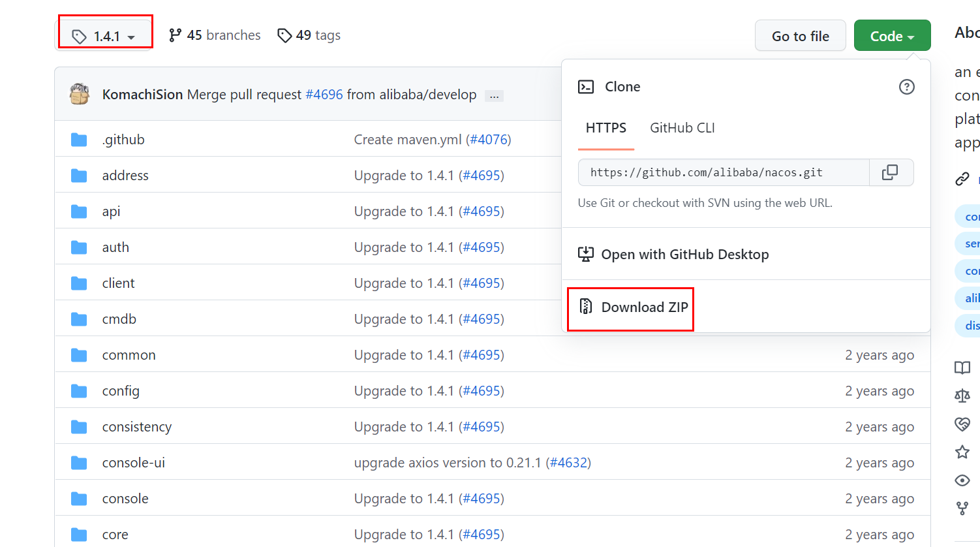Open the client folder
This screenshot has width=980, height=547.
(x=118, y=283)
